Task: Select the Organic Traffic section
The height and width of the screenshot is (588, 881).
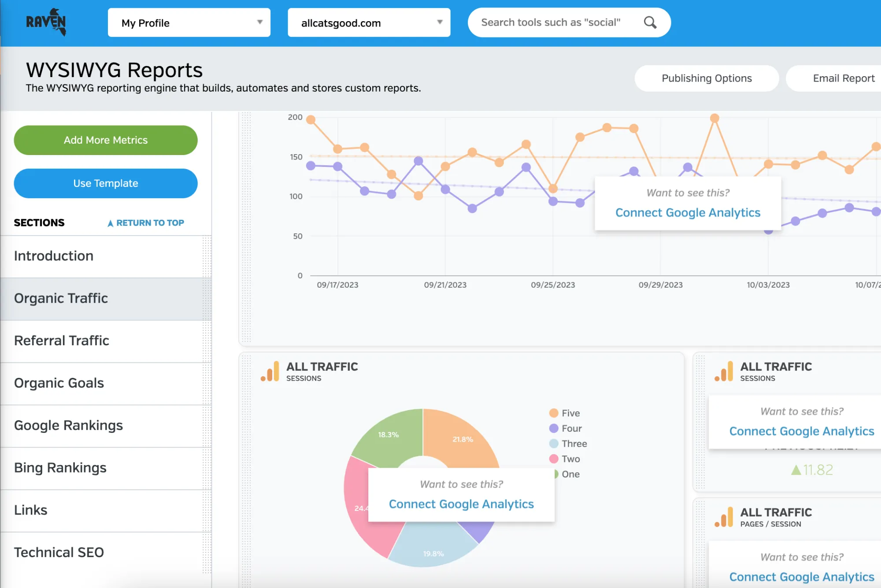Action: point(106,299)
